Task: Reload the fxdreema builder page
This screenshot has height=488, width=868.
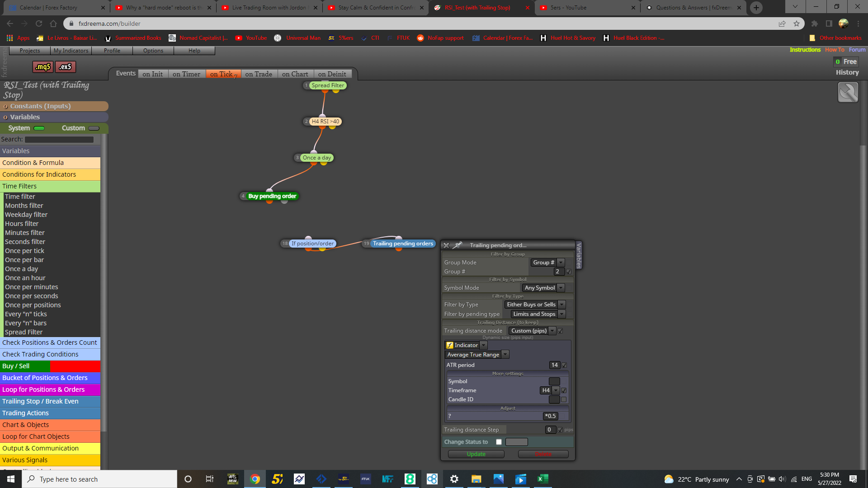Action: pos(39,23)
